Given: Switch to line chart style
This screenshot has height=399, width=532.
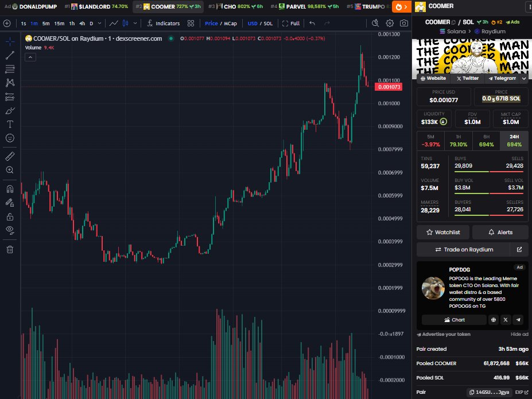Looking at the screenshot, I should coord(114,24).
